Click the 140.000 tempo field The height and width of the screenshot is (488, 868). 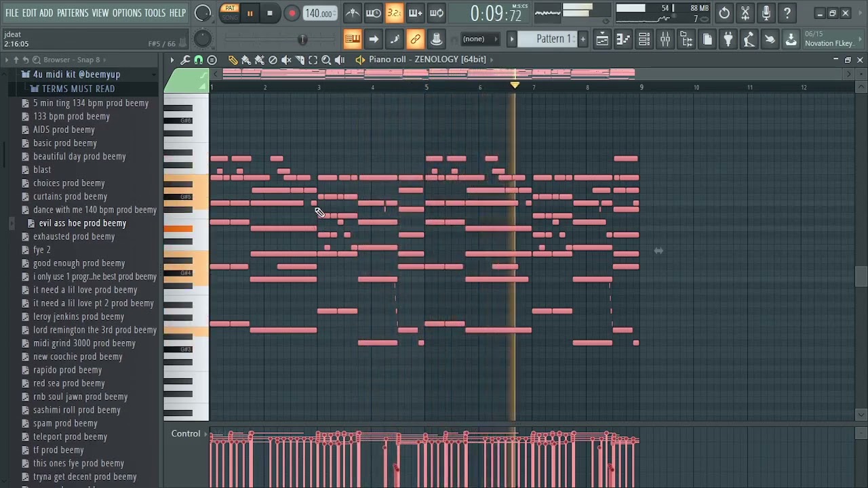319,14
